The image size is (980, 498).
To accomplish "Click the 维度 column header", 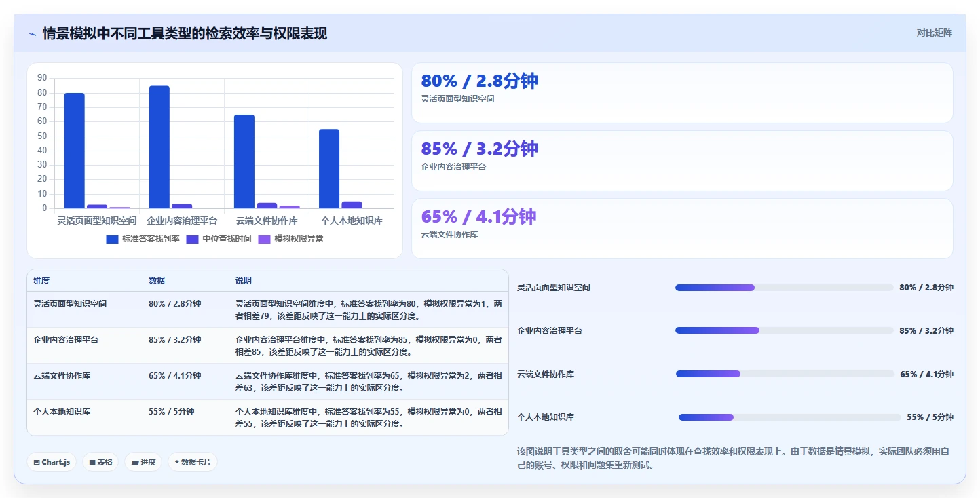I will tap(41, 281).
